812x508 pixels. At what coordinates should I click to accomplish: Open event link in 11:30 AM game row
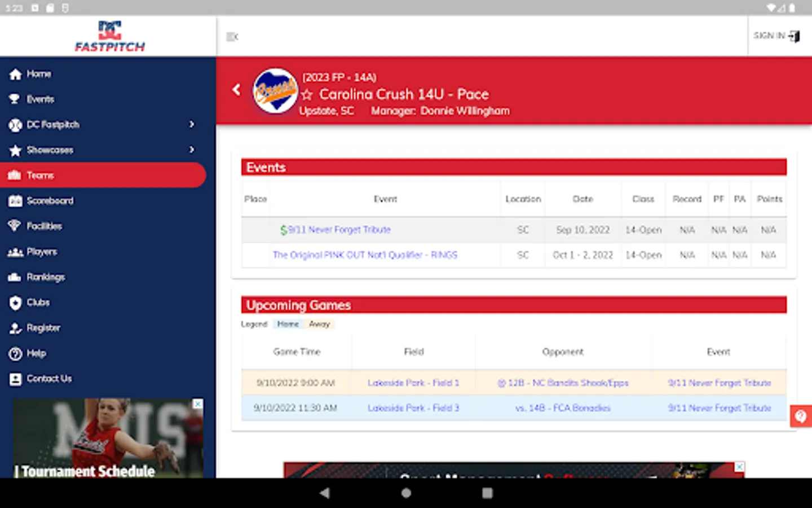click(719, 408)
